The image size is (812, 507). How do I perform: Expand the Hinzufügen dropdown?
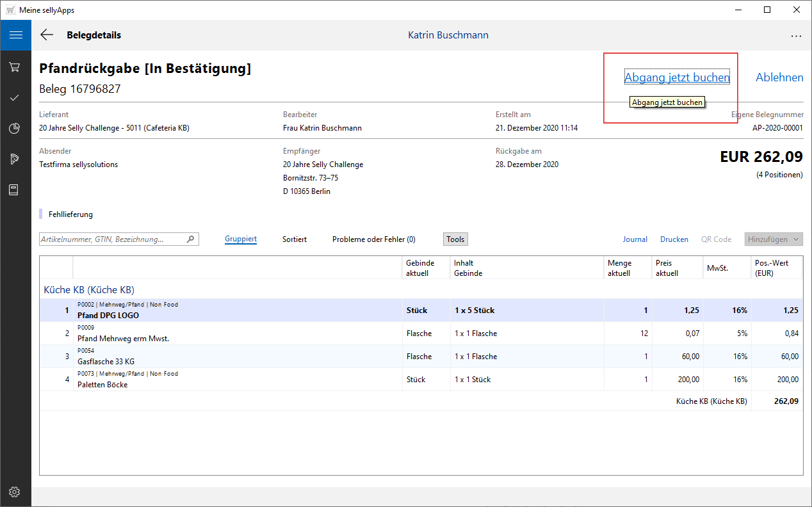(x=774, y=239)
